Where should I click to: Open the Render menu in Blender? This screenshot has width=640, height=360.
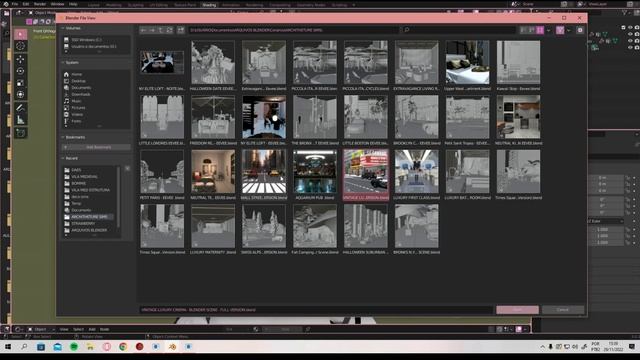click(x=40, y=4)
